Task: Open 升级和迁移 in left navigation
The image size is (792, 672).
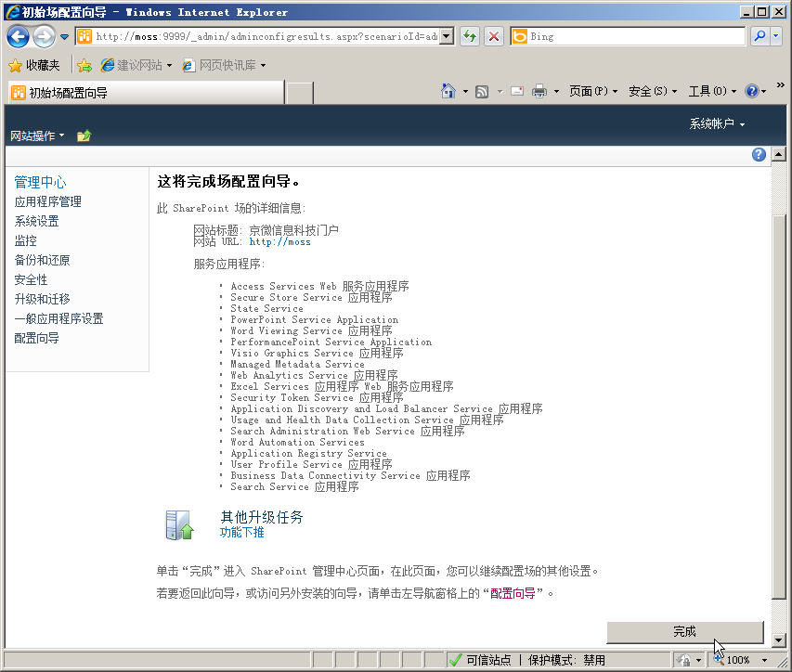Action: (42, 300)
